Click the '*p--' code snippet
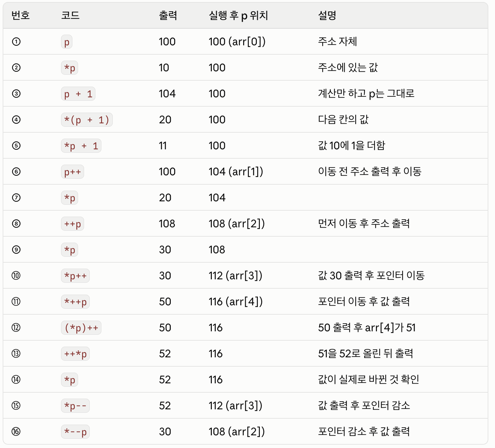Screen dimensions: 495x448 [x=75, y=406]
